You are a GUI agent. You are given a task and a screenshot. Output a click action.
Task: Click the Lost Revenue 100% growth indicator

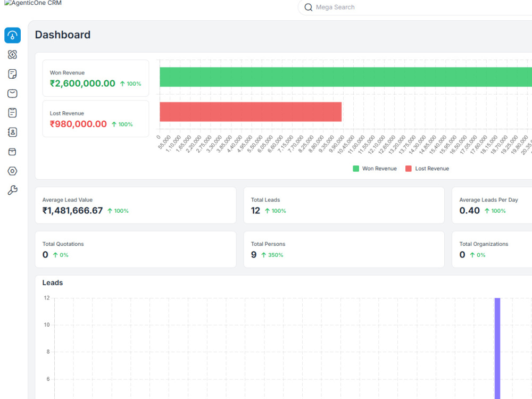click(x=122, y=124)
